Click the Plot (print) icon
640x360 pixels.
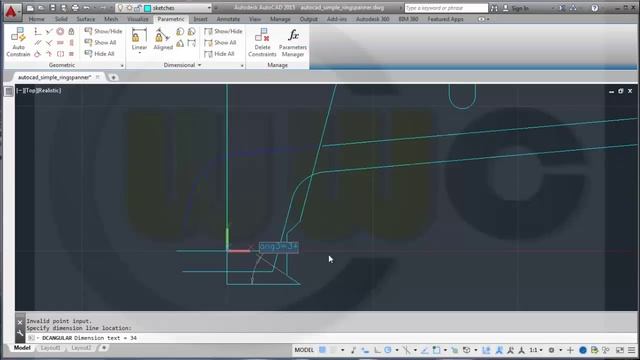click(75, 8)
